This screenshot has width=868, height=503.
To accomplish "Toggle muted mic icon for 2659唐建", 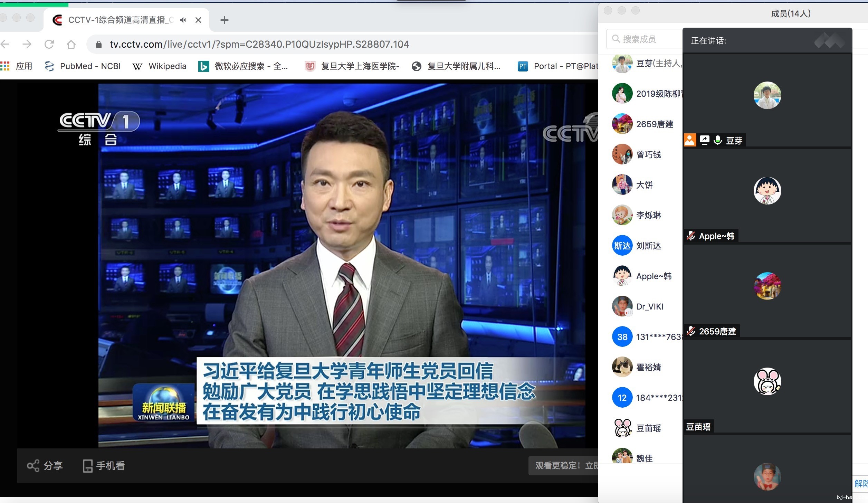I will click(691, 331).
